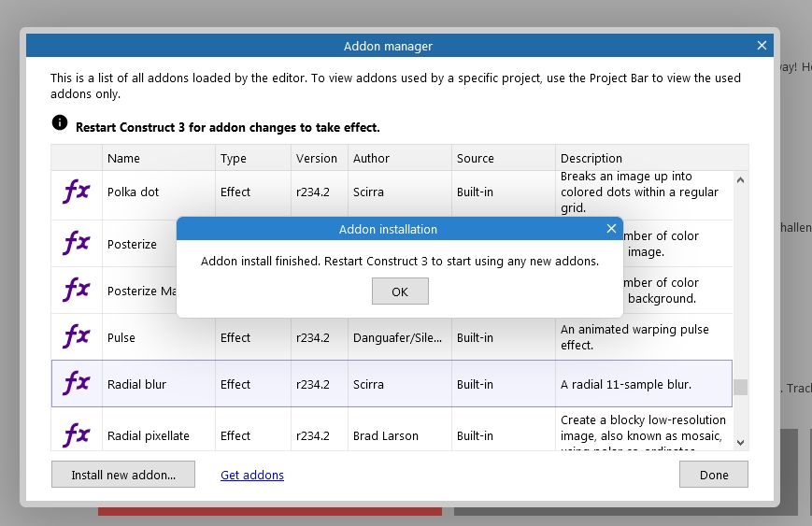Click 'An animated warping pulse effect.' description
The image size is (812, 526).
pos(634,337)
